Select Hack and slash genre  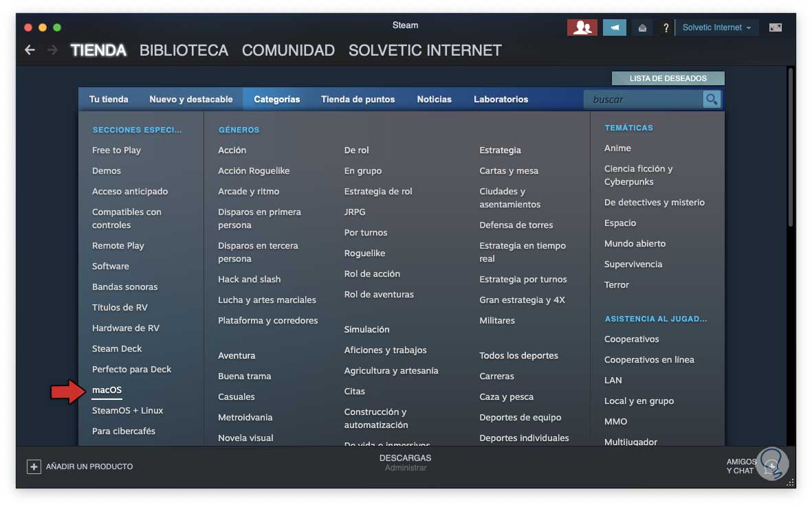(x=249, y=280)
